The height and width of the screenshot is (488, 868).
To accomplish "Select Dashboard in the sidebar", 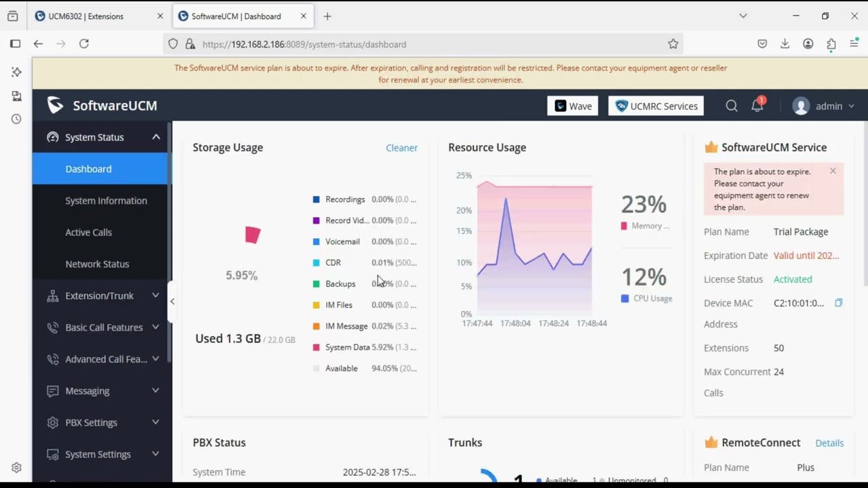I will click(x=102, y=169).
